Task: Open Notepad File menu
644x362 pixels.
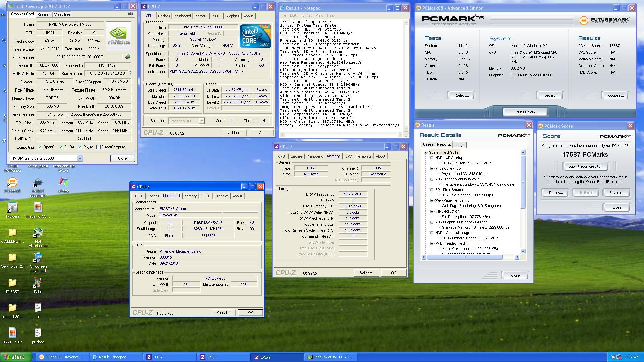Action: (x=283, y=15)
